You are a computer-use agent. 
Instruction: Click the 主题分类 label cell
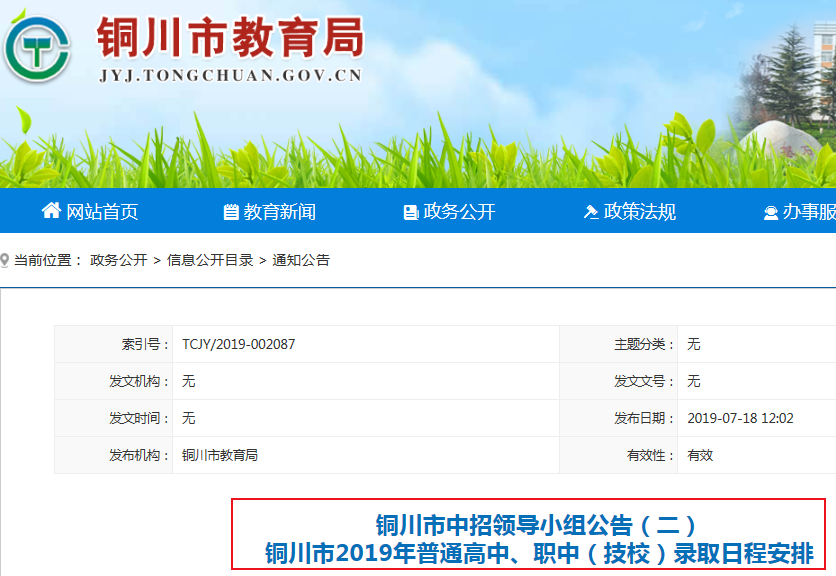618,344
